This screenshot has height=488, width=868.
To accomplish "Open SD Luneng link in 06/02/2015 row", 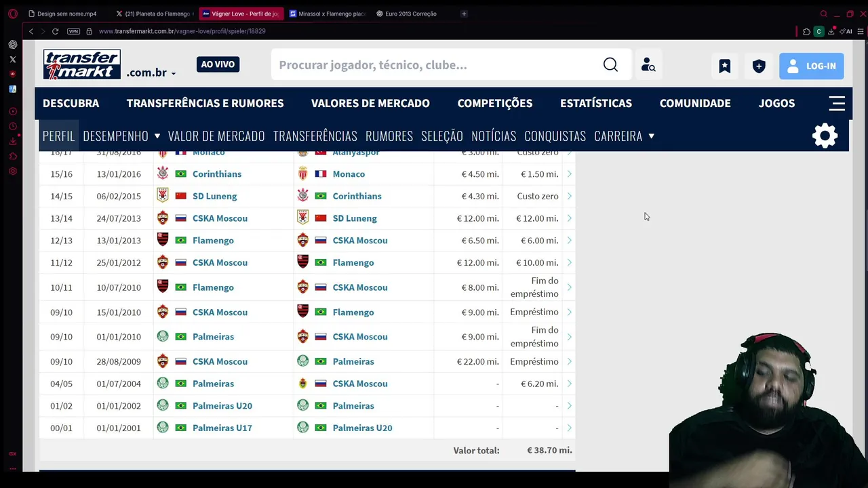I will [x=214, y=196].
